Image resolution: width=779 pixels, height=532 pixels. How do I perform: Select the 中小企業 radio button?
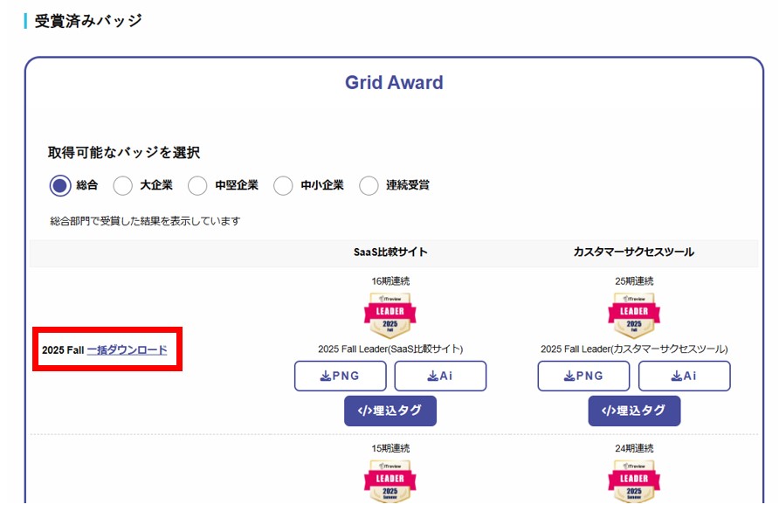[x=283, y=185]
